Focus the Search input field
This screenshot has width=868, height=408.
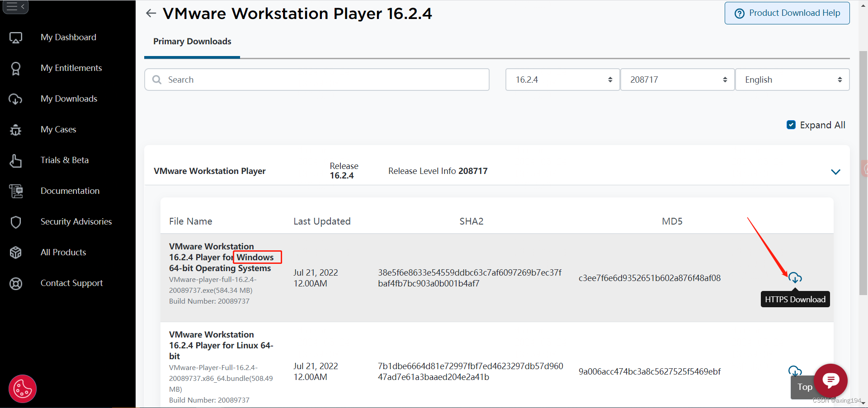tap(317, 80)
